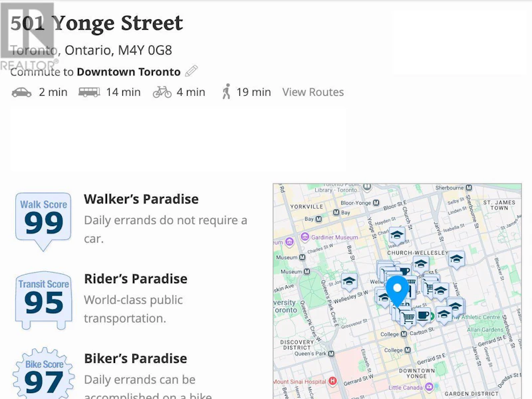532x399 pixels.
Task: Click the Garden District label on map
Action: click(x=471, y=394)
